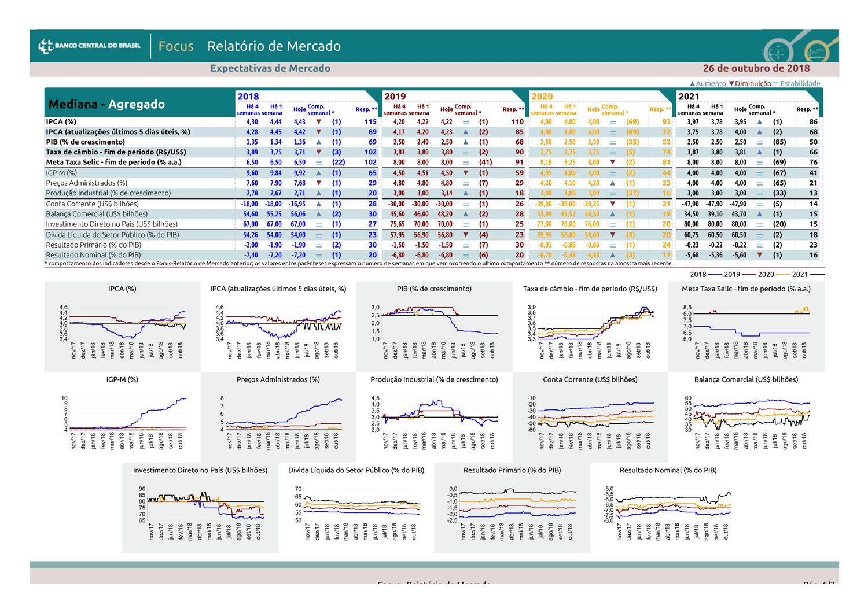Click the 2019 increase arrow for Balança Comercial
Image resolution: width=868 pixels, height=613 pixels.
pos(465,214)
